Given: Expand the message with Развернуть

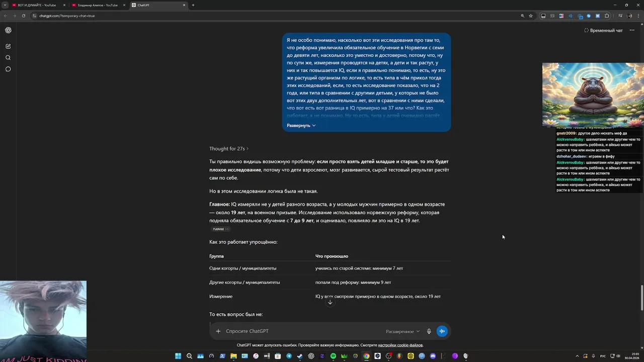Looking at the screenshot, I should click(x=301, y=125).
